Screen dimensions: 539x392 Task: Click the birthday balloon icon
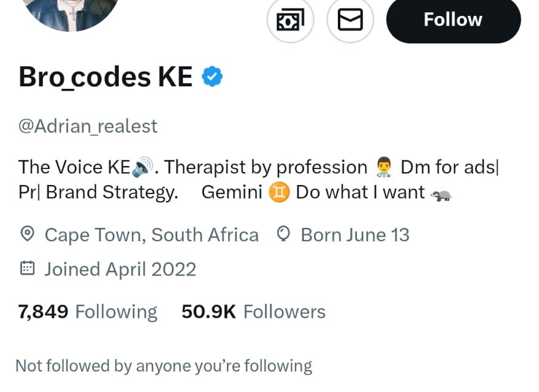tap(283, 235)
